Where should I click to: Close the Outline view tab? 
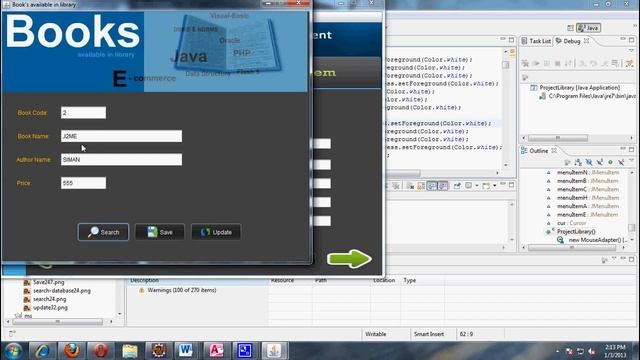[x=554, y=151]
